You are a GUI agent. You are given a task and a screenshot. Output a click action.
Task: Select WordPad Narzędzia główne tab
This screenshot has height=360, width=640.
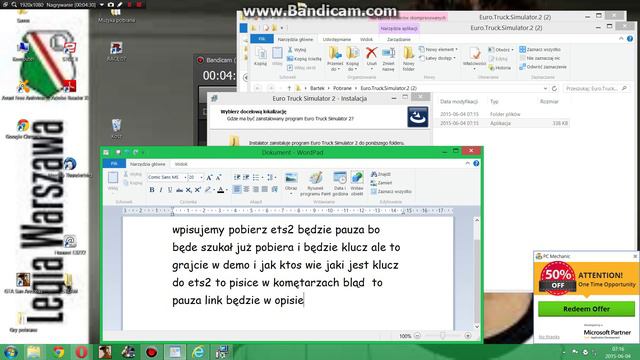(x=148, y=164)
